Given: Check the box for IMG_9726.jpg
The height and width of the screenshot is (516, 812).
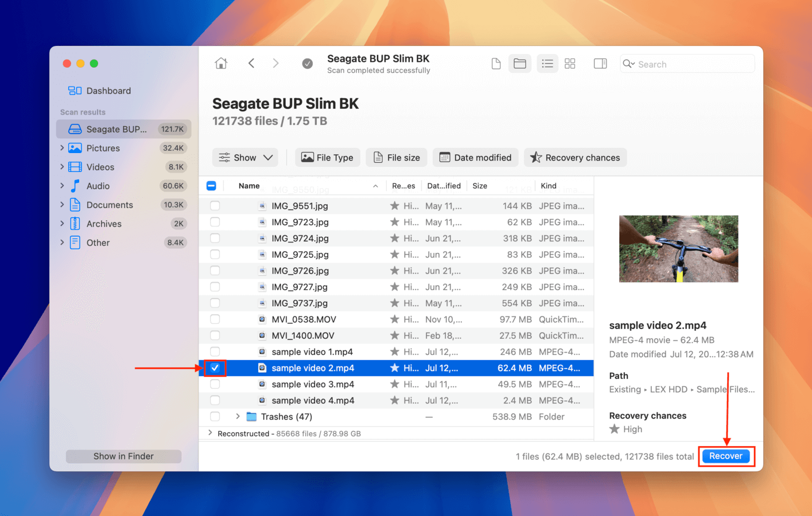Looking at the screenshot, I should coord(215,271).
